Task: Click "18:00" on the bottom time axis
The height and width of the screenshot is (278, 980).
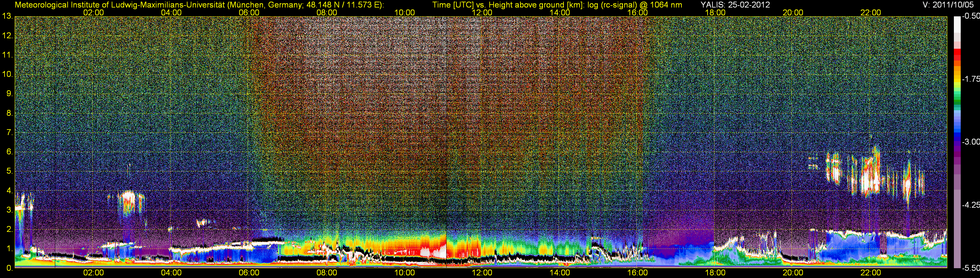Action: click(x=715, y=273)
